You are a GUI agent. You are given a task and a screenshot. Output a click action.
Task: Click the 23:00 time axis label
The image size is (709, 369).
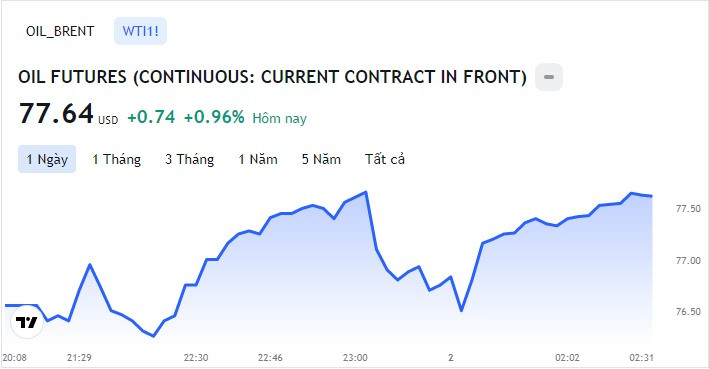pyautogui.click(x=355, y=358)
